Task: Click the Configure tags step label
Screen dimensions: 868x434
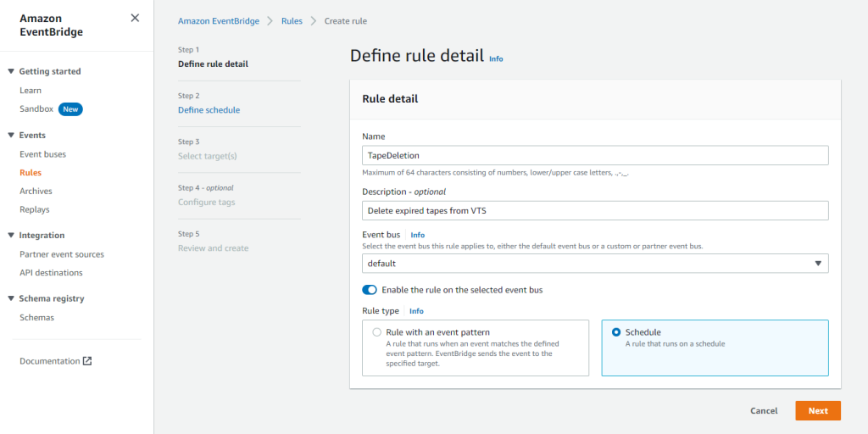Action: coord(207,202)
